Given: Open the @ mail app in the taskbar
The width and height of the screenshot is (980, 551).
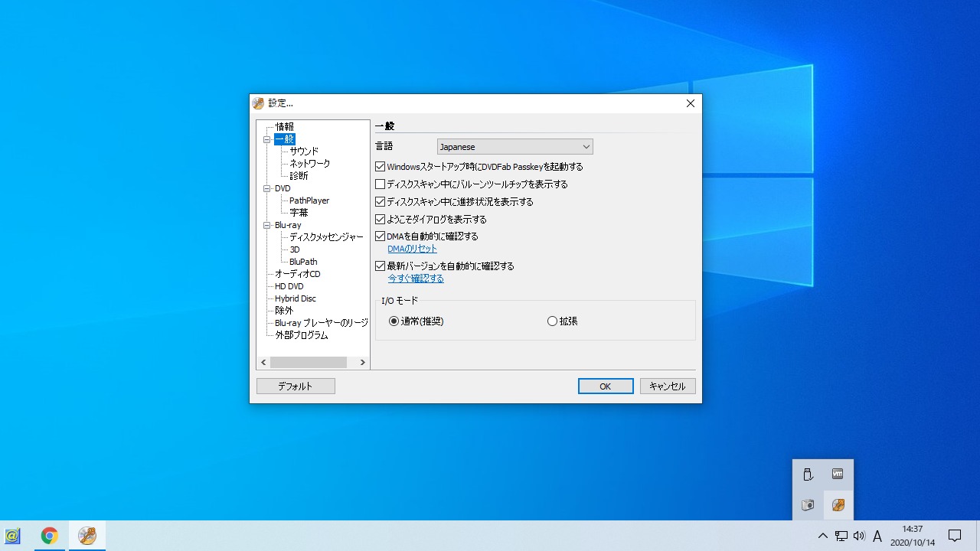Looking at the screenshot, I should pos(12,536).
